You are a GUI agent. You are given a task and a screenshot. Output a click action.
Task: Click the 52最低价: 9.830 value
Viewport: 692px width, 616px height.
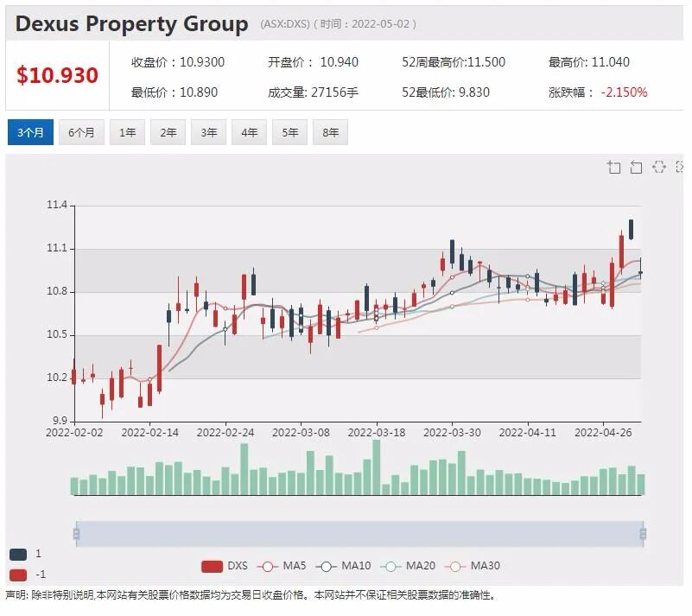[x=446, y=92]
